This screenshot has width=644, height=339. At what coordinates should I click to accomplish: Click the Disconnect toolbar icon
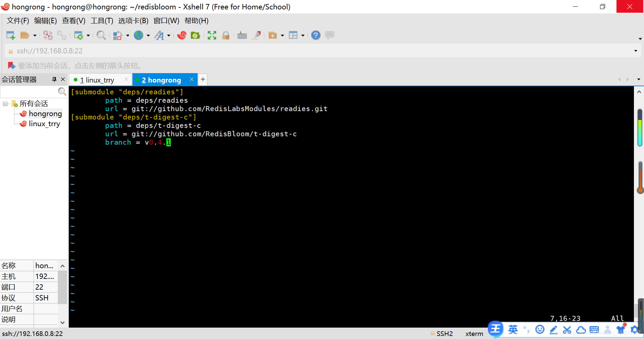48,35
